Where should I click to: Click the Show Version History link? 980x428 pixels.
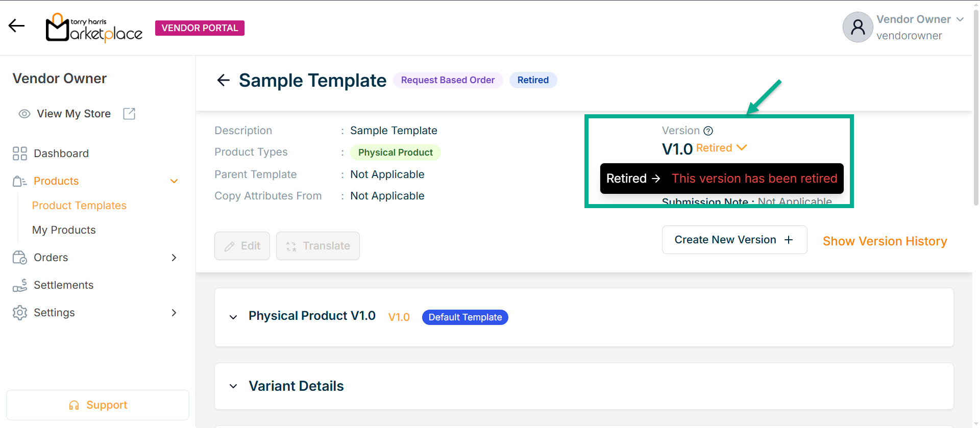[885, 241]
